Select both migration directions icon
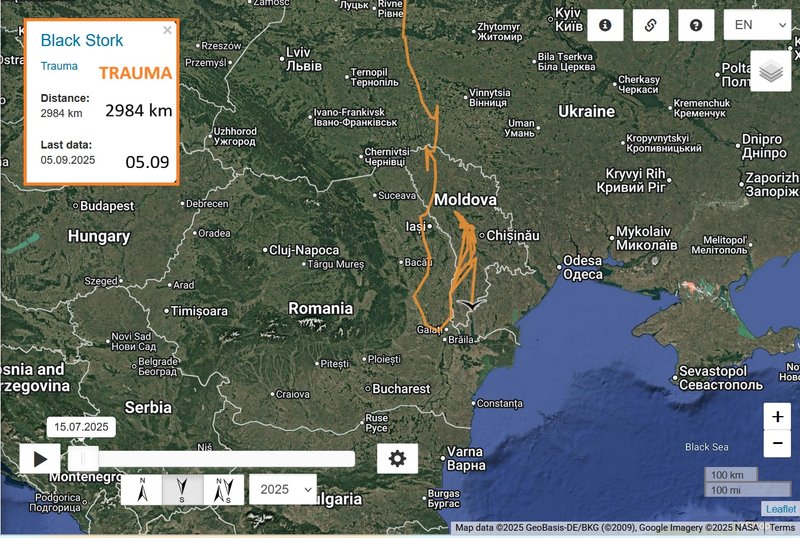 coord(223,490)
